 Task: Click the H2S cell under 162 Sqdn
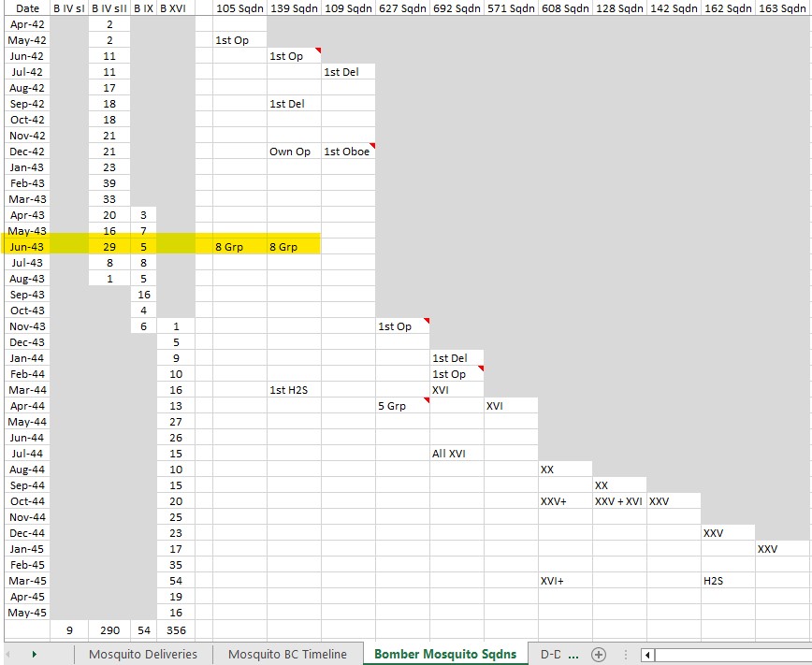728,581
